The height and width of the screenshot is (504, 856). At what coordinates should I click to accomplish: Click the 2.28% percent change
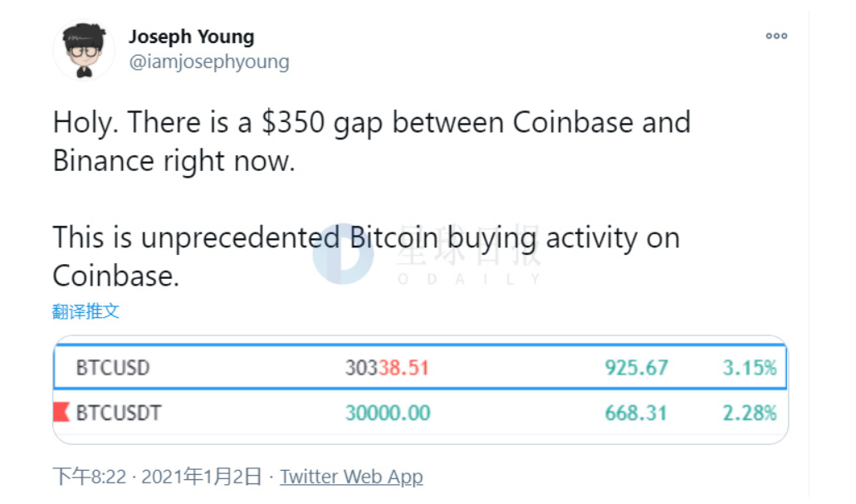click(x=750, y=412)
